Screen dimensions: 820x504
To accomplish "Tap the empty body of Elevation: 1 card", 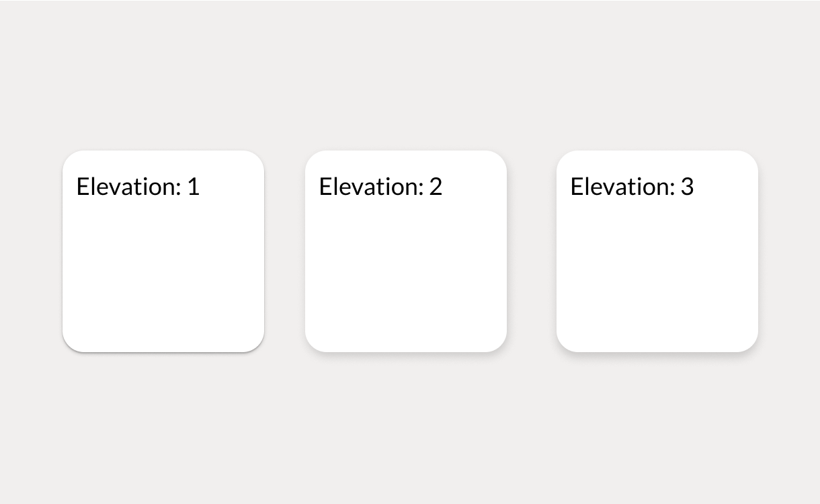I will click(163, 276).
